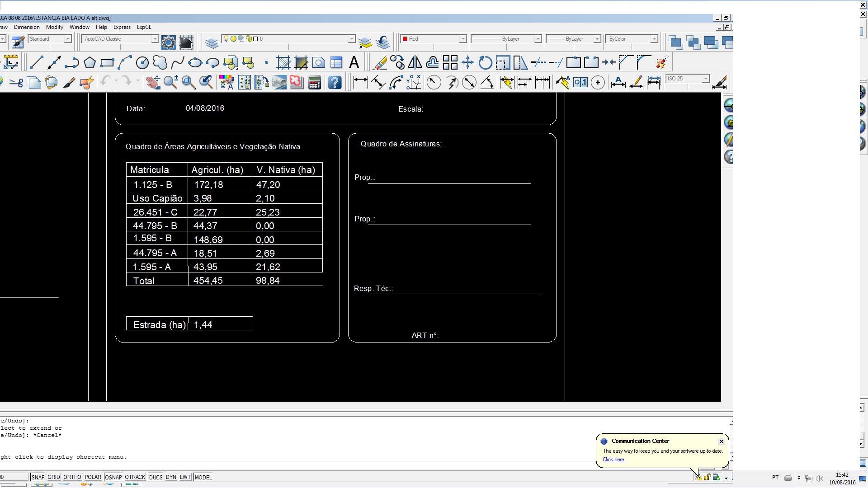868x488 pixels.
Task: Open the linetype ByLayer dropdown
Action: pyautogui.click(x=538, y=39)
